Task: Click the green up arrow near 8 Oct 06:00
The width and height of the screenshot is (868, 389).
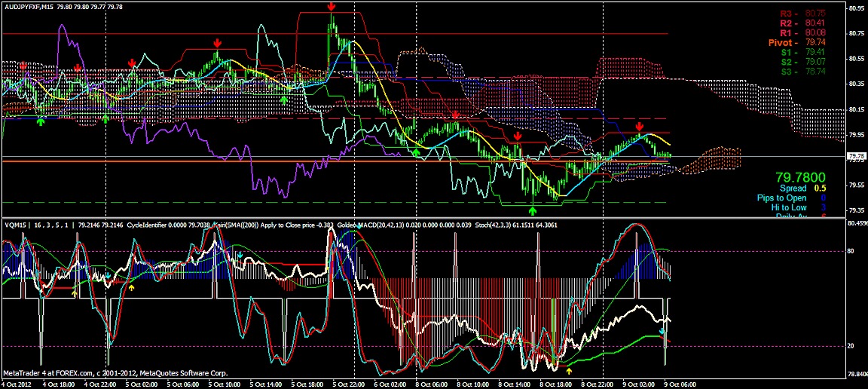Action: pos(417,152)
